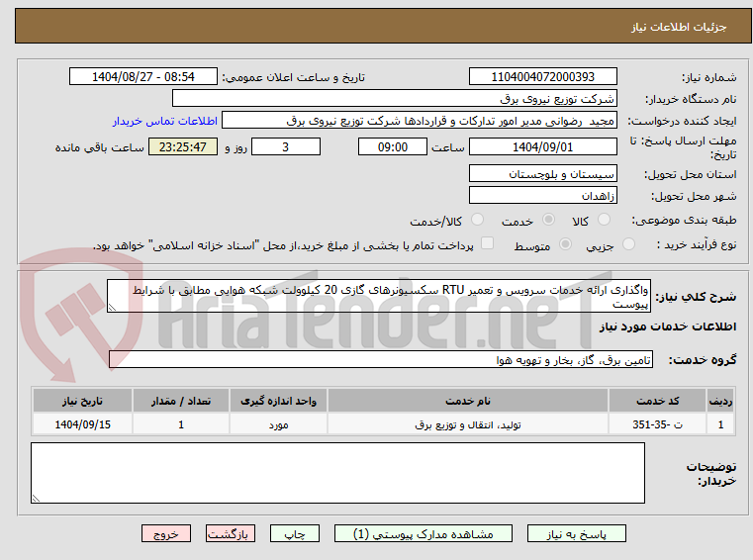
Task: Click the ردیف column header
Action: click(x=720, y=401)
